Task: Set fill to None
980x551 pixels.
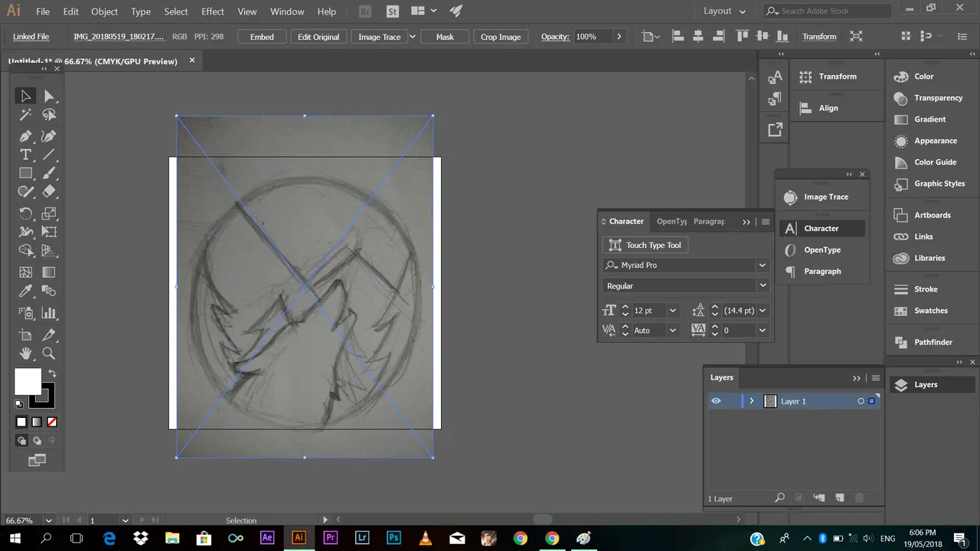Action: [52, 422]
